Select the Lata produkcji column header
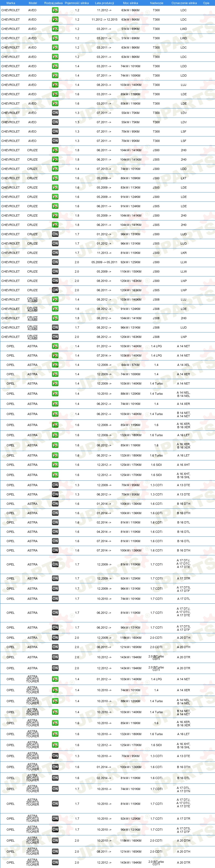215x868 pixels. click(104, 3)
